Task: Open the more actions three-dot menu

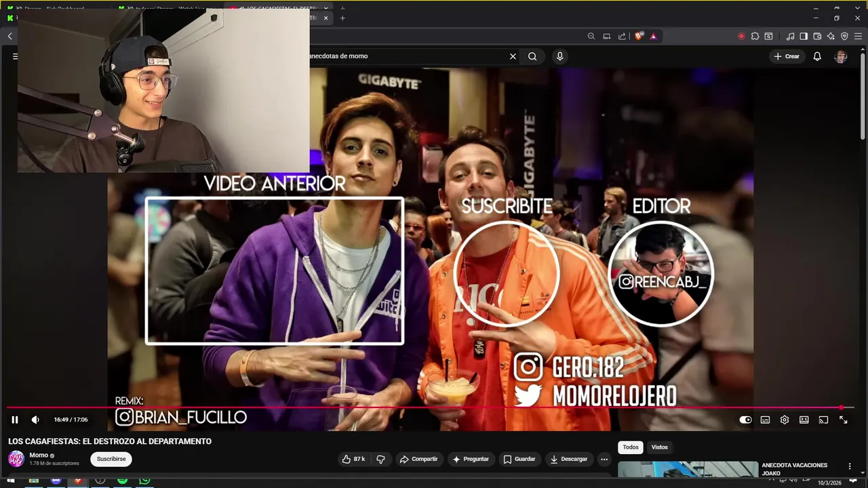Action: point(604,459)
